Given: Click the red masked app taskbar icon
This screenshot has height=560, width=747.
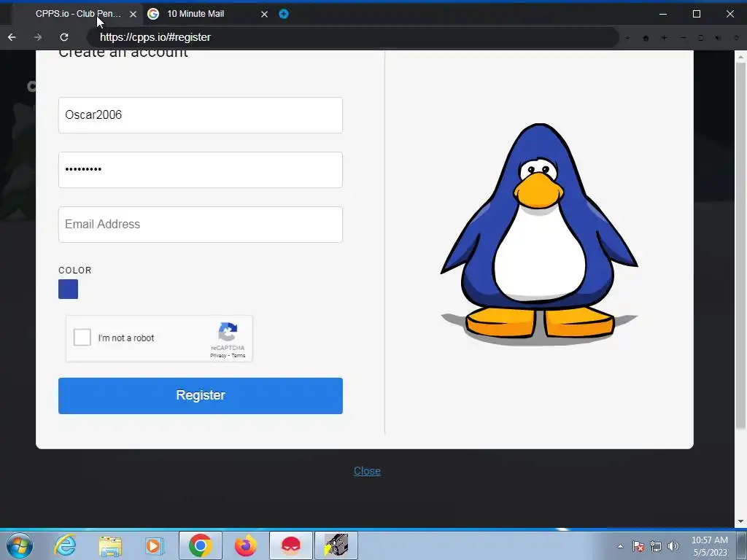Looking at the screenshot, I should point(290,545).
